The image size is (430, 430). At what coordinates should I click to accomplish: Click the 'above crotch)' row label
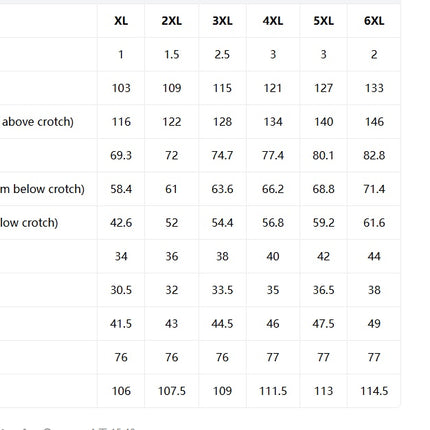[38, 122]
